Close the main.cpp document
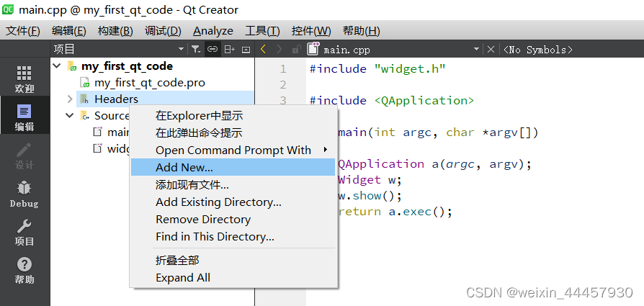 (x=491, y=49)
